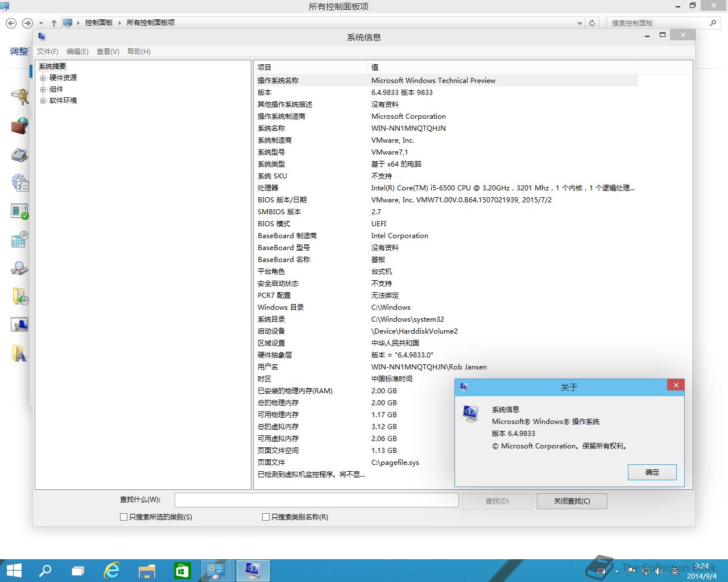
Task: Click 所有控制面板项 breadcrumb segment
Action: 151,23
